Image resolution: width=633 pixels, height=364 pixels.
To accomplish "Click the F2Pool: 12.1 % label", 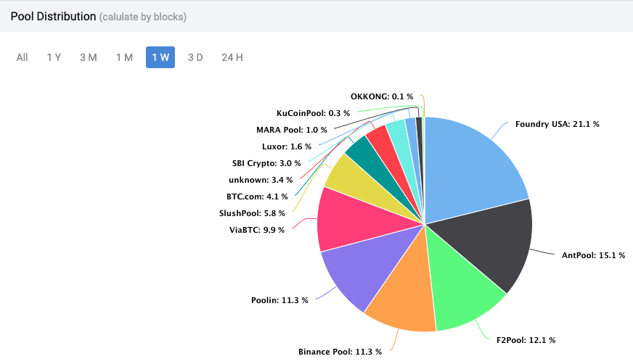I will coord(526,340).
